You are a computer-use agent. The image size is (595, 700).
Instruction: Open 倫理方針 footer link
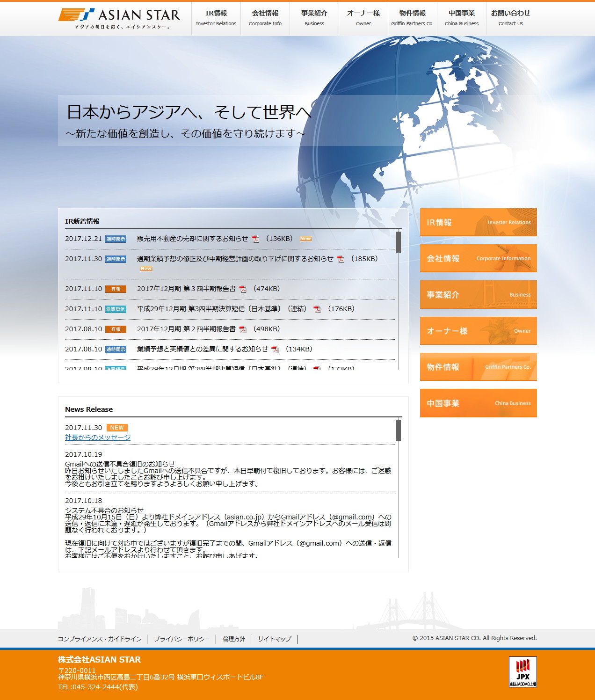pos(234,639)
